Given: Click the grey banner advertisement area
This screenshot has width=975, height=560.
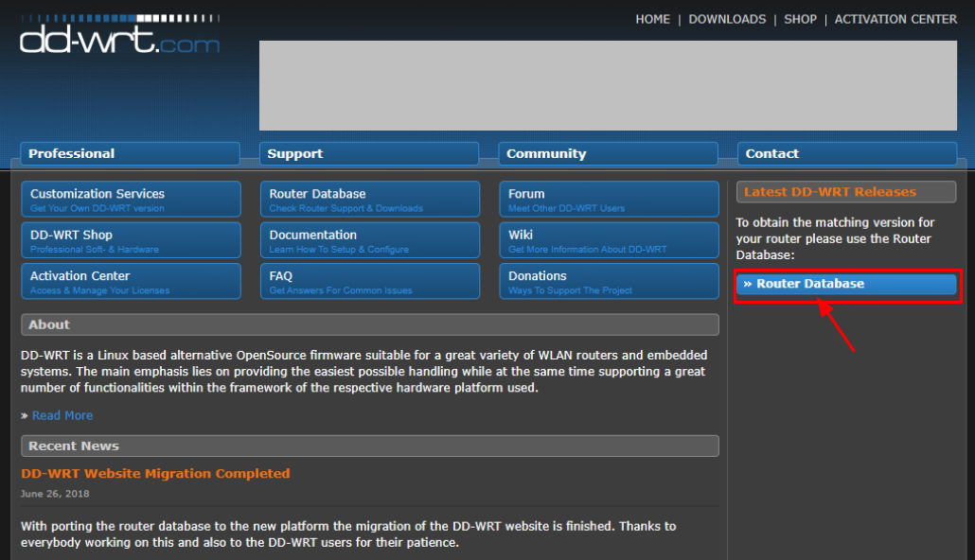Looking at the screenshot, I should coord(608,86).
